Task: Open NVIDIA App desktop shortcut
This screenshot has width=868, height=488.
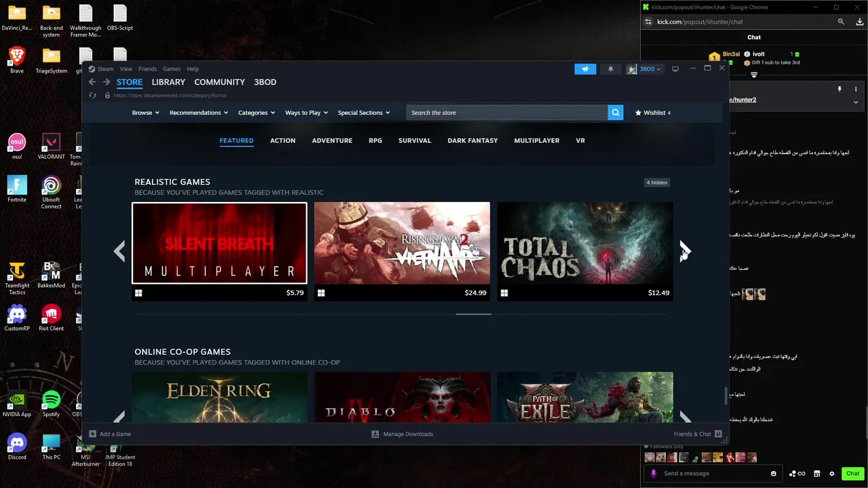Action: (17, 404)
